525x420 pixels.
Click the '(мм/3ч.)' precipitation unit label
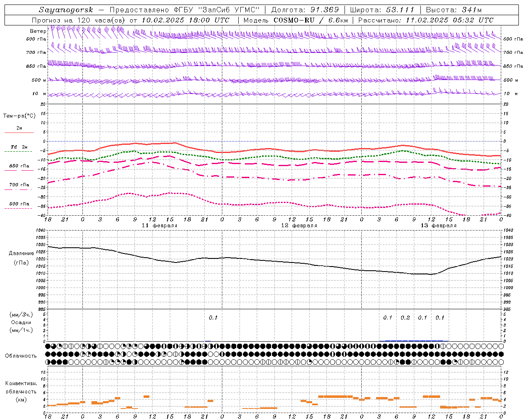coord(21,315)
